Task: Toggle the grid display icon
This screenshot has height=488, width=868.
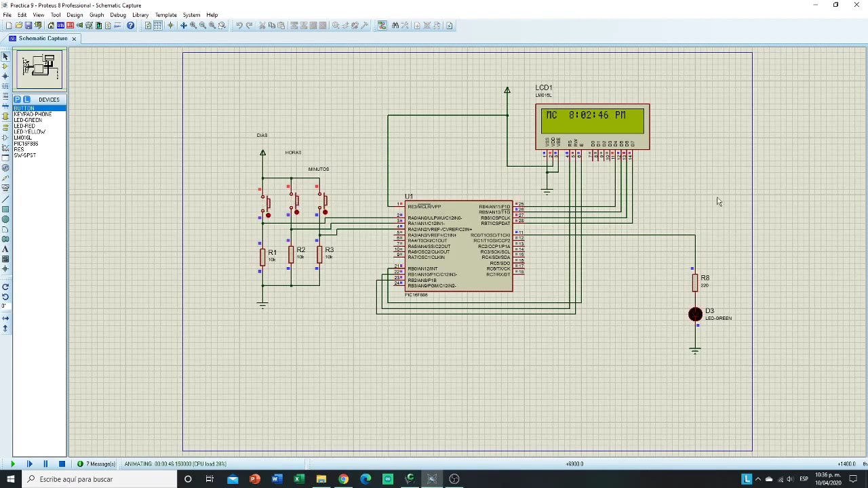Action: 157,26
